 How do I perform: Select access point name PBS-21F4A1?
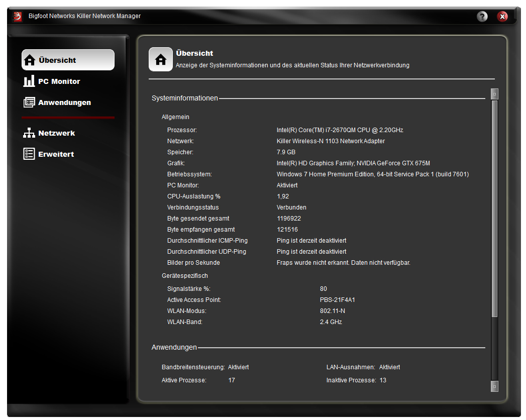tap(338, 300)
